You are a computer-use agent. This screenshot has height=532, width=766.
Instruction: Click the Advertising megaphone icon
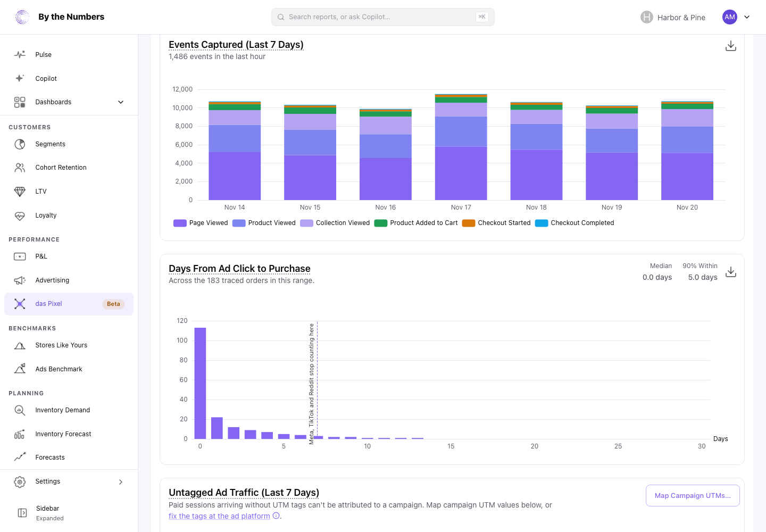pyautogui.click(x=20, y=280)
